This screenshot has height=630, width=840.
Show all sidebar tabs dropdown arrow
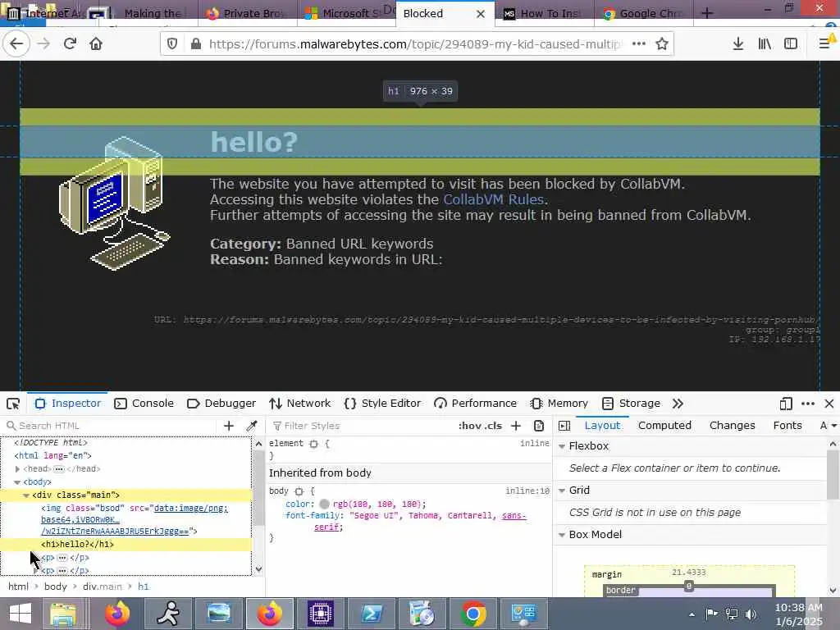(x=834, y=426)
